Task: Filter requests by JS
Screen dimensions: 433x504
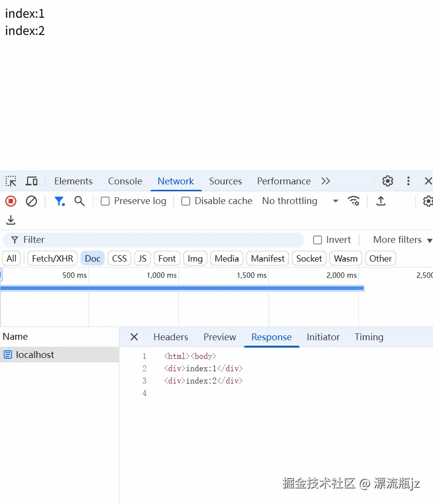Action: pyautogui.click(x=143, y=259)
